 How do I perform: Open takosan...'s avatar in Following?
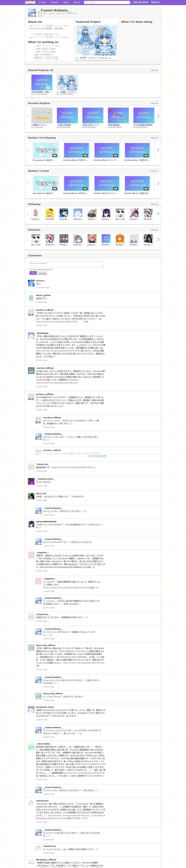[x=78, y=213]
